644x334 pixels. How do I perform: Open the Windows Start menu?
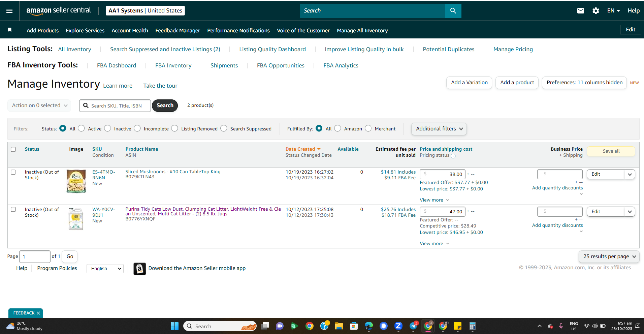174,326
